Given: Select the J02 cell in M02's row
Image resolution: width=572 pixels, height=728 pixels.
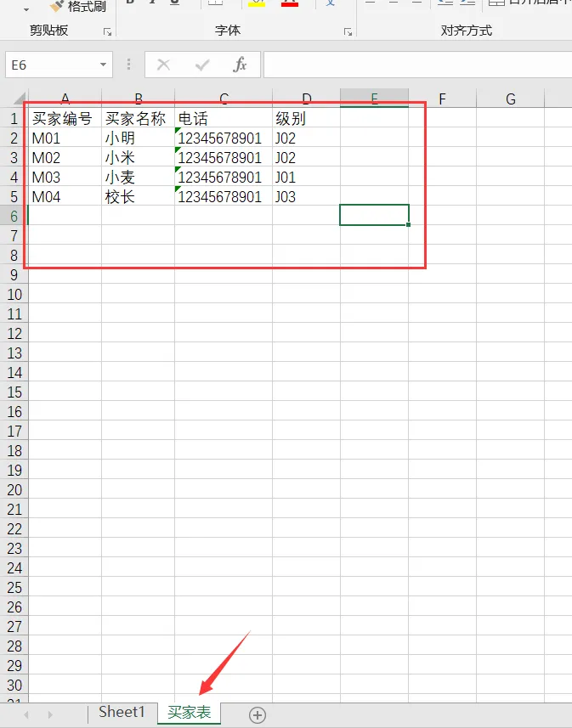Looking at the screenshot, I should pyautogui.click(x=306, y=157).
